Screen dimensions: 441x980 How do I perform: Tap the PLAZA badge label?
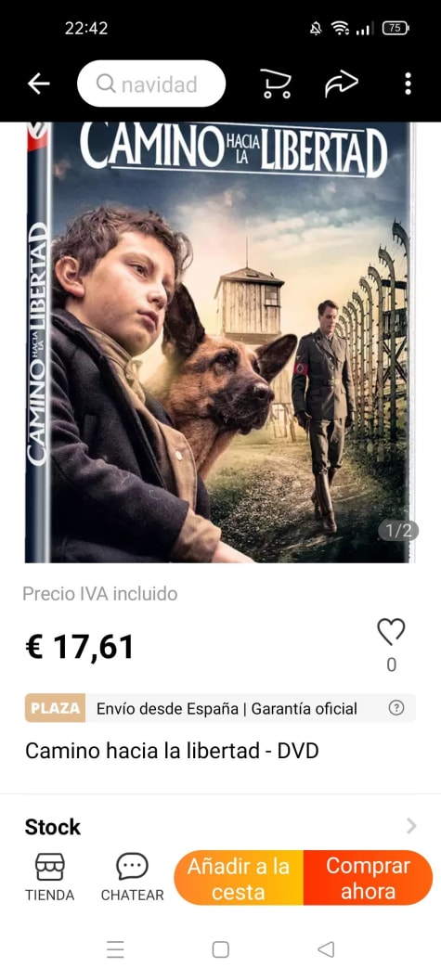point(55,708)
